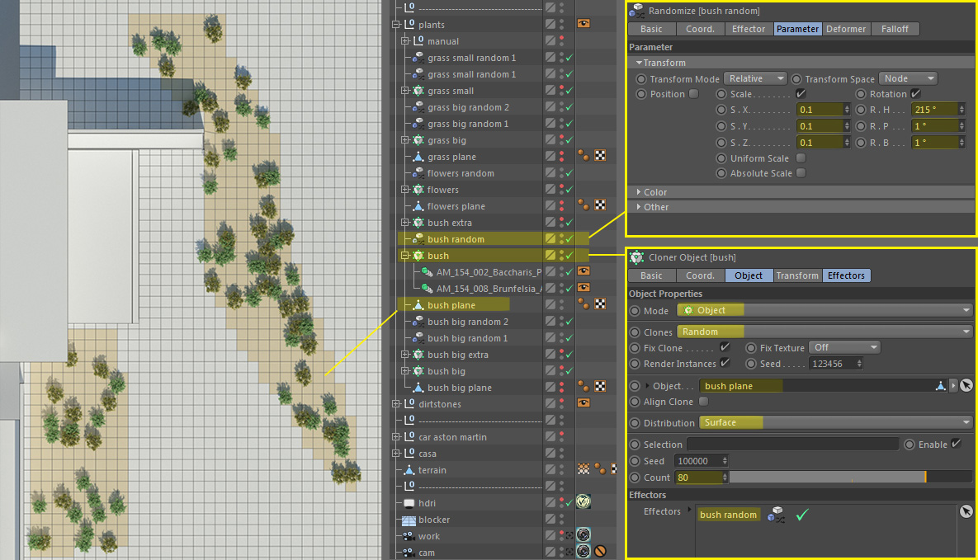Click the camera icon next to work
This screenshot has height=560, width=978.
409,536
